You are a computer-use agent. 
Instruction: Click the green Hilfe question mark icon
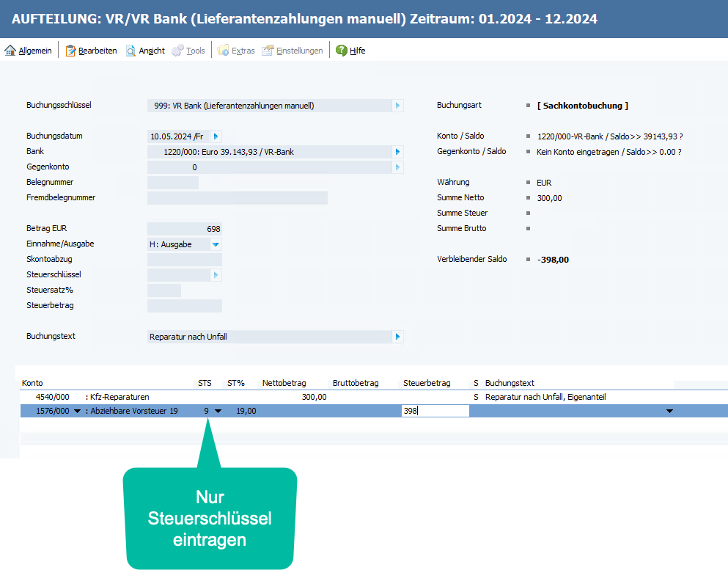tap(341, 51)
